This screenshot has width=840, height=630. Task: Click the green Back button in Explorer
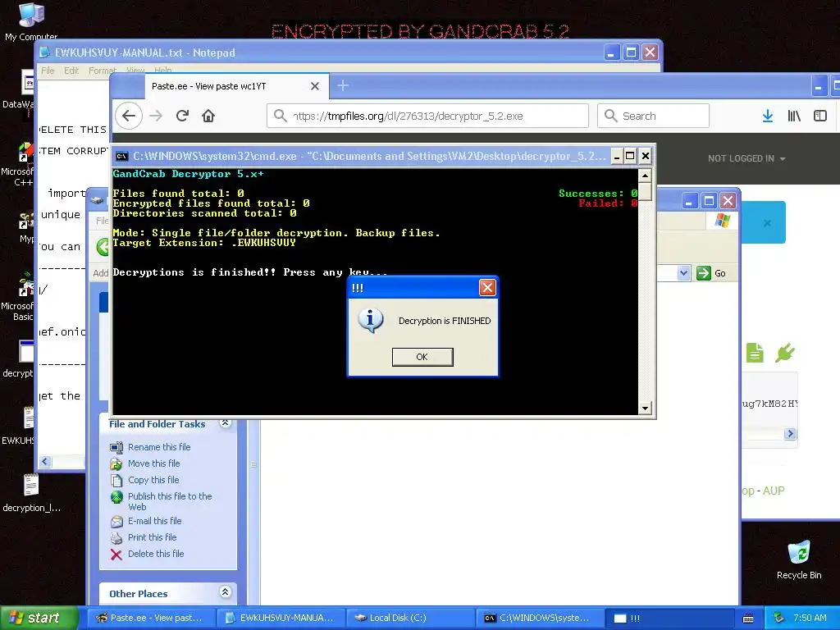tap(103, 246)
